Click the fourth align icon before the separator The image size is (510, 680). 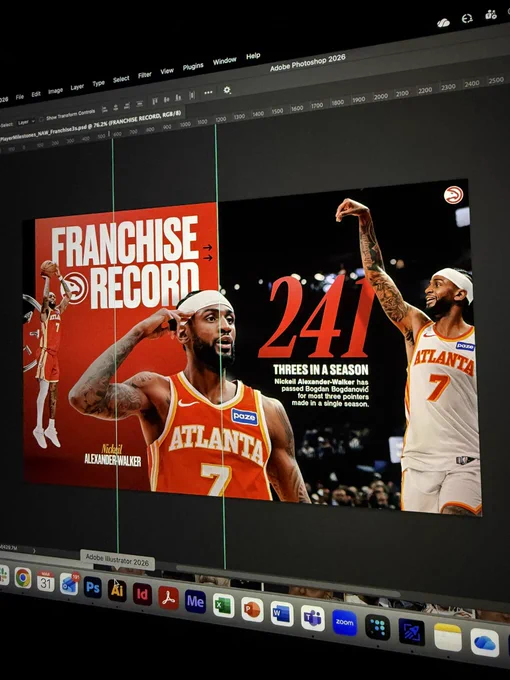139,104
